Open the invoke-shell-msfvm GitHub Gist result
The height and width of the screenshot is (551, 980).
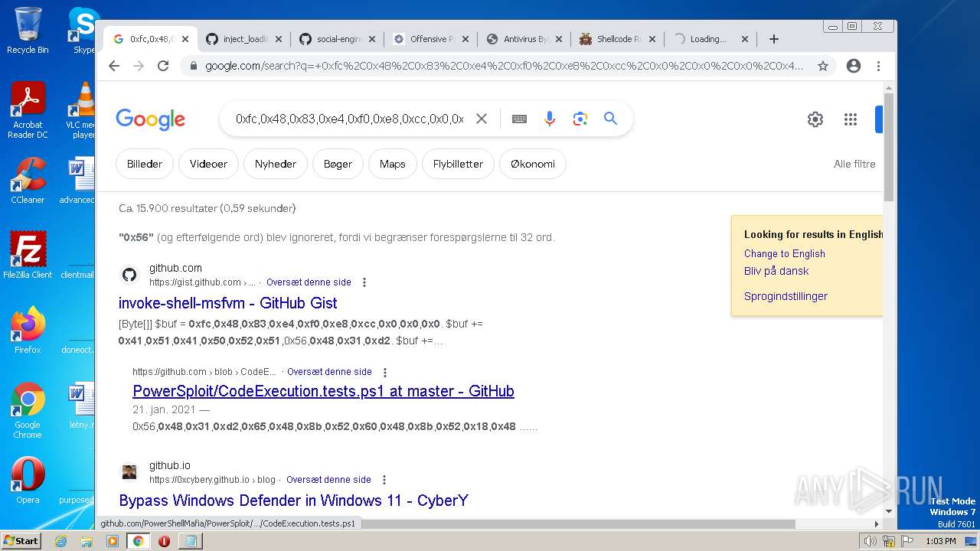pyautogui.click(x=228, y=303)
